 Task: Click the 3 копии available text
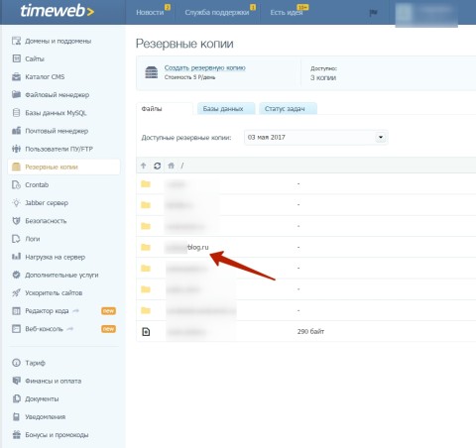pyautogui.click(x=323, y=77)
